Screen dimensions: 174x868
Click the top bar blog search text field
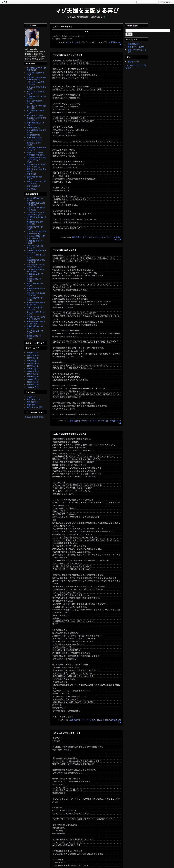pos(147,2)
